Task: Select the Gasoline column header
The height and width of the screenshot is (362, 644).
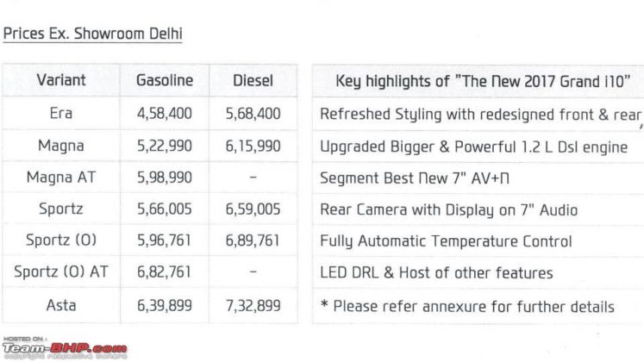Action: point(165,81)
